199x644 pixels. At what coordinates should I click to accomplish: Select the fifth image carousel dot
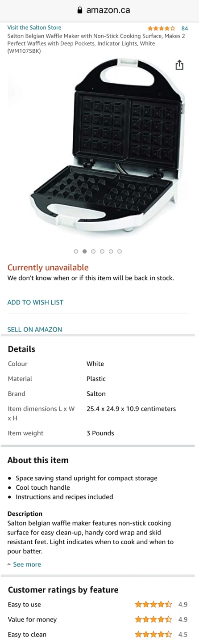111,251
